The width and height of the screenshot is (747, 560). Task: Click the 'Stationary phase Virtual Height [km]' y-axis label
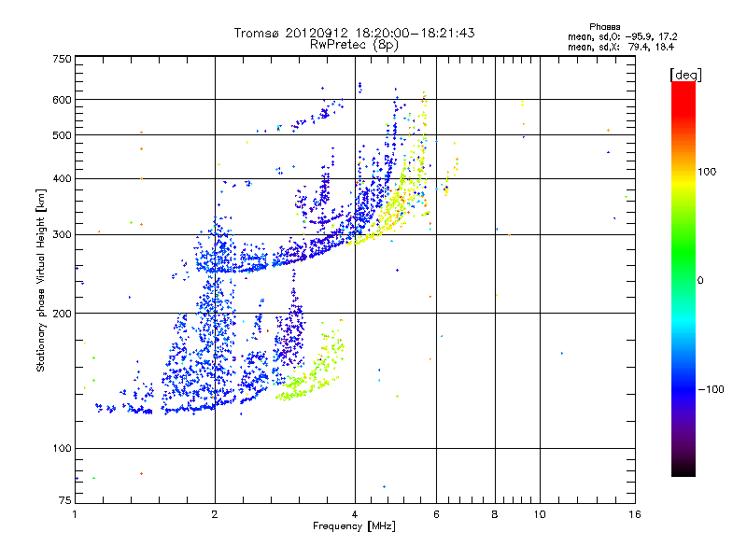click(x=40, y=280)
